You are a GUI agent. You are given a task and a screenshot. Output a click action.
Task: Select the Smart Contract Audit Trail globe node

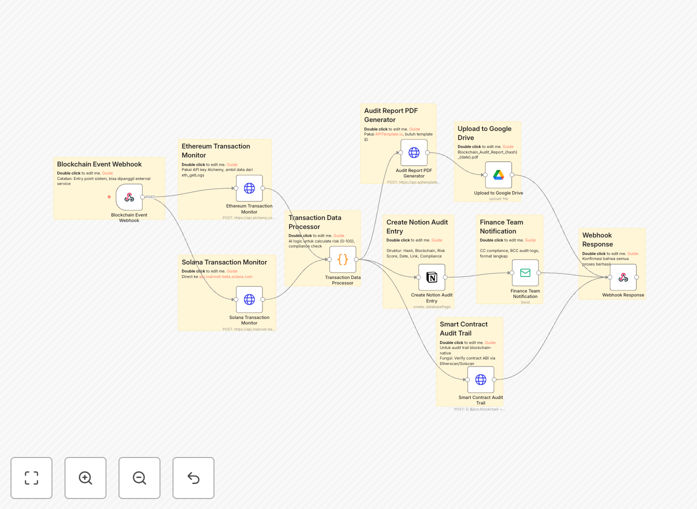pyautogui.click(x=481, y=379)
